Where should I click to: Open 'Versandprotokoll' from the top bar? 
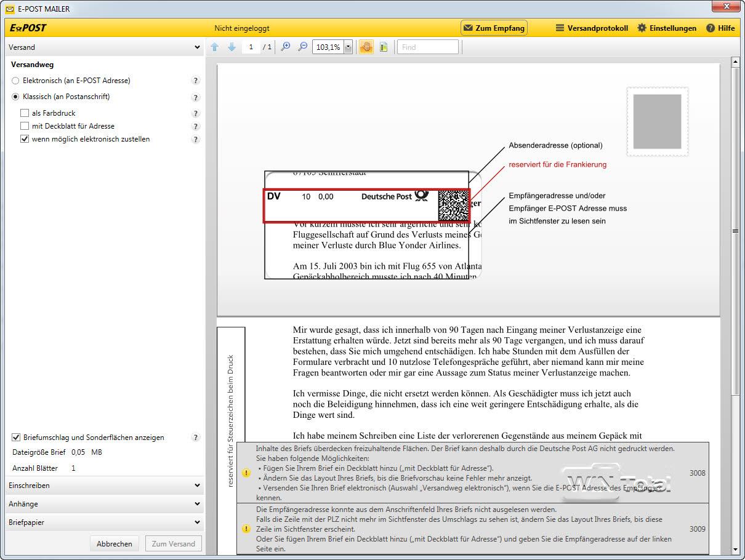point(591,28)
